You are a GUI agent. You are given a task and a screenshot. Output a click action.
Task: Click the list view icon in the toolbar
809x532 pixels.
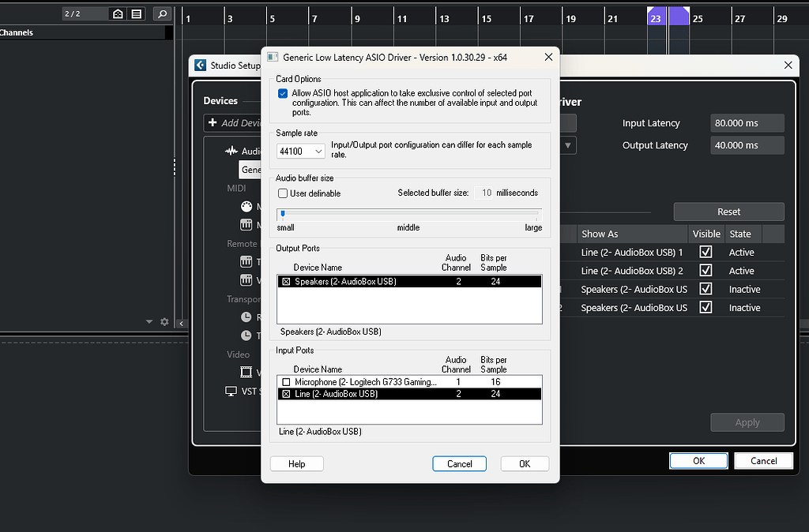(136, 13)
